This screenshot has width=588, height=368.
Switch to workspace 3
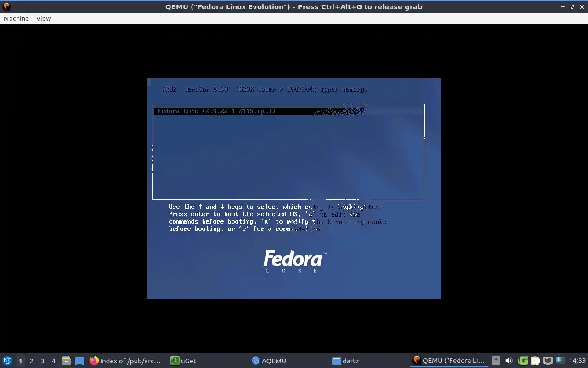tap(42, 361)
